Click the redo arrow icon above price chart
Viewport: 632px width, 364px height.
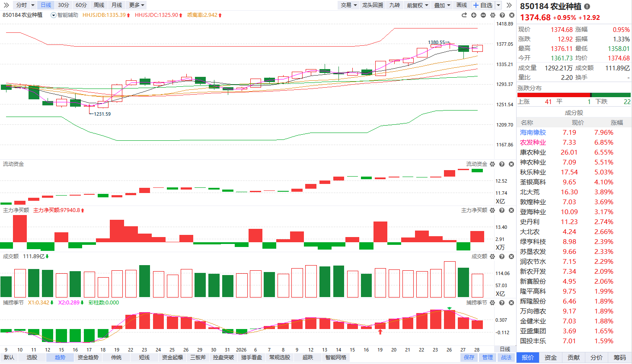(x=464, y=15)
